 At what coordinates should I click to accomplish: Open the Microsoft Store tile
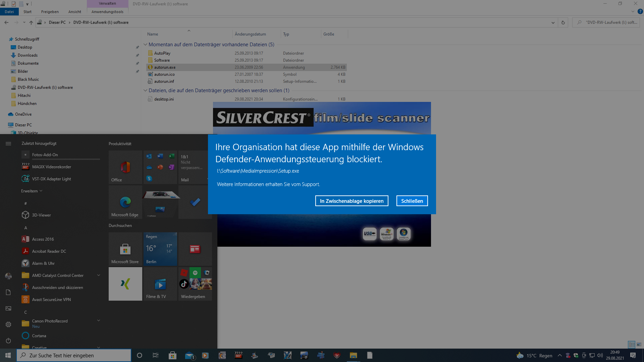coord(125,249)
